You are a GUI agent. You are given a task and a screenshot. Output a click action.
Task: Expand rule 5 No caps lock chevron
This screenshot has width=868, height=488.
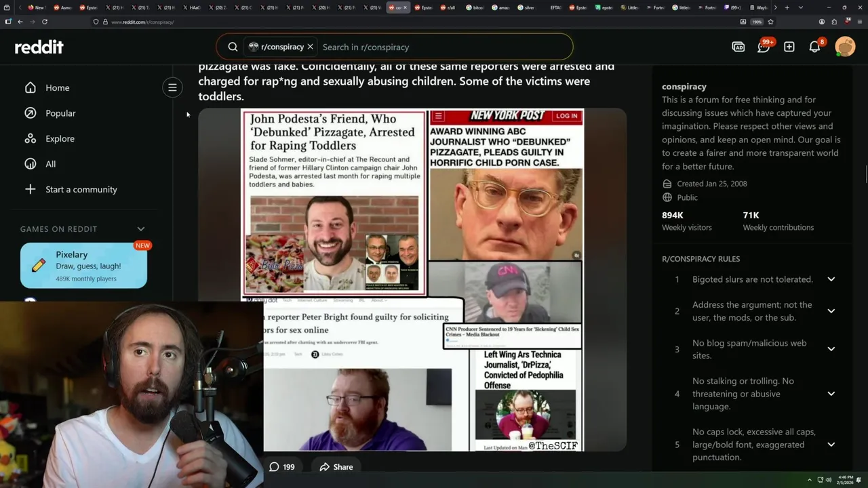click(831, 445)
